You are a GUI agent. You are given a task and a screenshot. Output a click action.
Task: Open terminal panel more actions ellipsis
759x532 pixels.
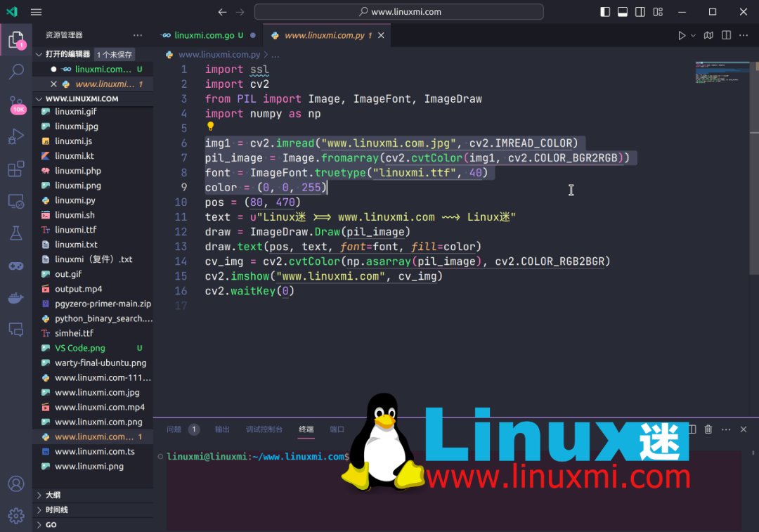[x=726, y=429]
